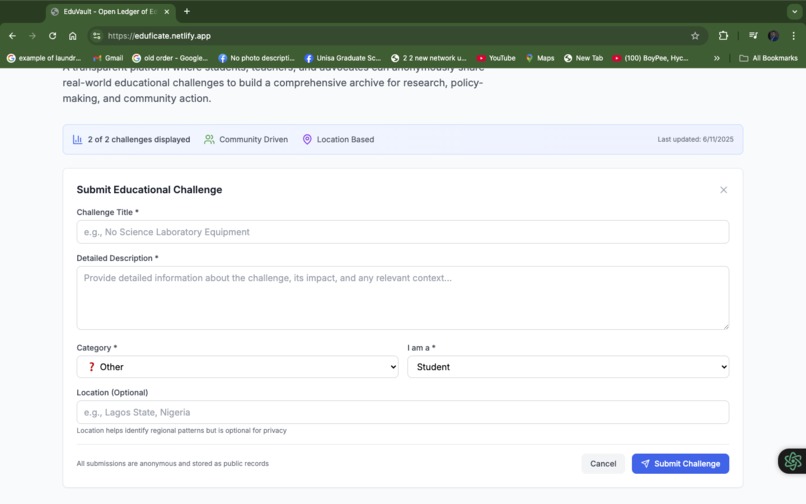Reload the page with the refresh icon
This screenshot has height=504, width=806.
point(52,36)
